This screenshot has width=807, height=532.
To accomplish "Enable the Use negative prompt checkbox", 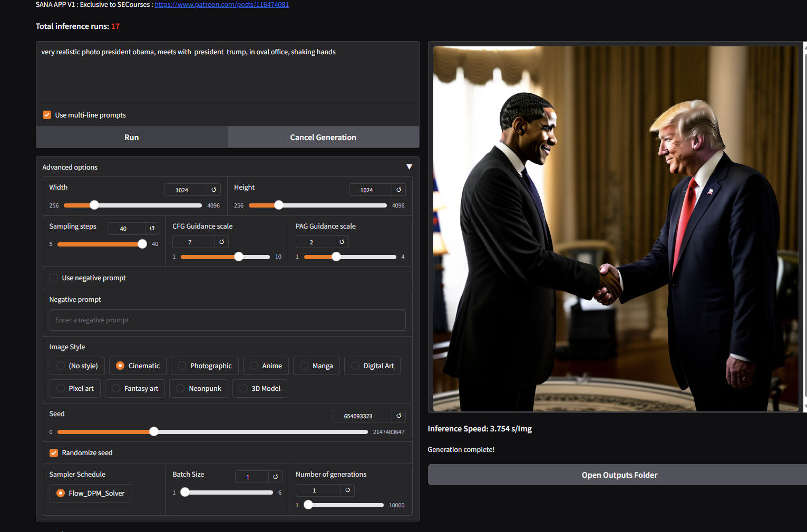I will point(54,278).
